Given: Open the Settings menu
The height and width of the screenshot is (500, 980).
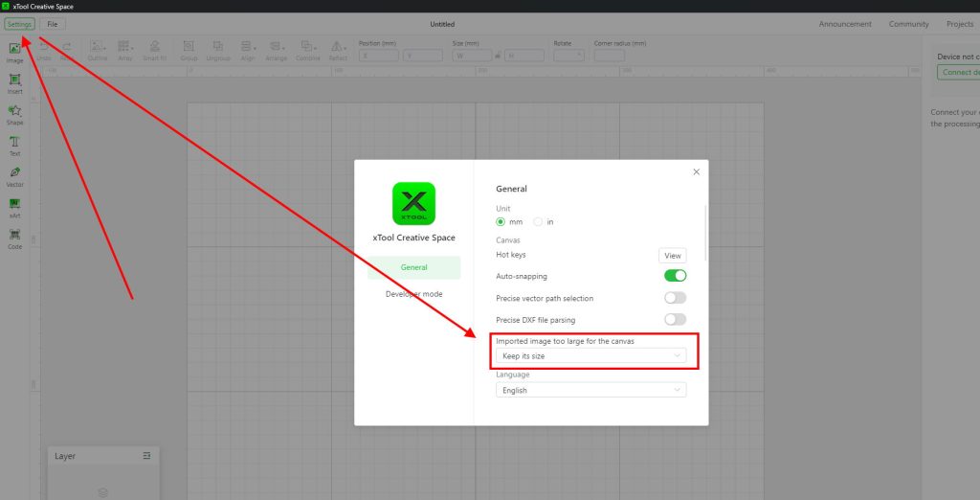Looking at the screenshot, I should 19,24.
